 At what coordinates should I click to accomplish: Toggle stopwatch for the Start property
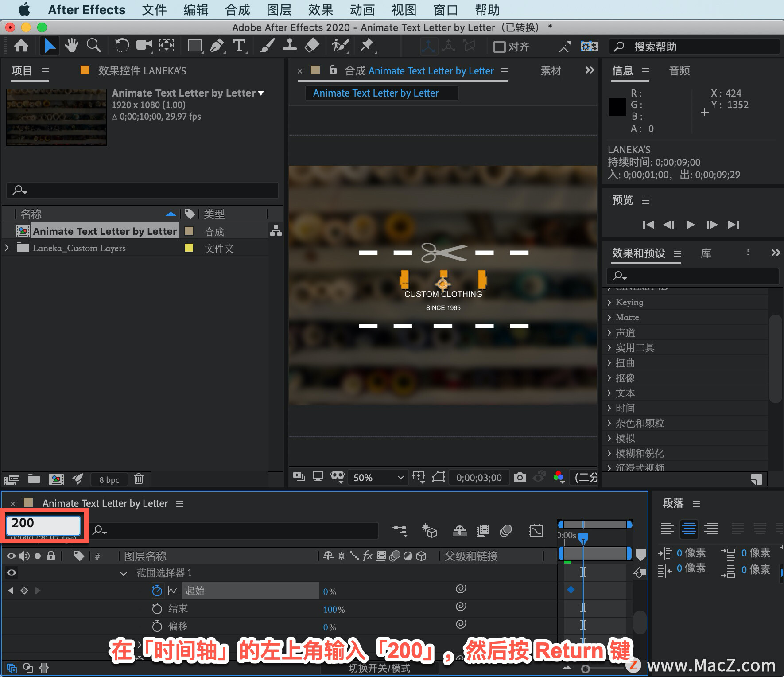pyautogui.click(x=157, y=591)
